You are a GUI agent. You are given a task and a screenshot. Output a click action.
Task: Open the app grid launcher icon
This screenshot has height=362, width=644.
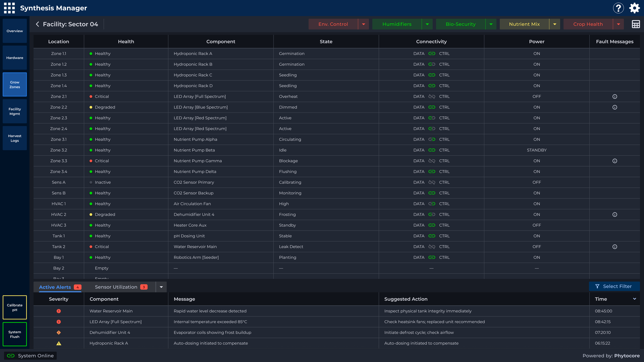pyautogui.click(x=9, y=8)
